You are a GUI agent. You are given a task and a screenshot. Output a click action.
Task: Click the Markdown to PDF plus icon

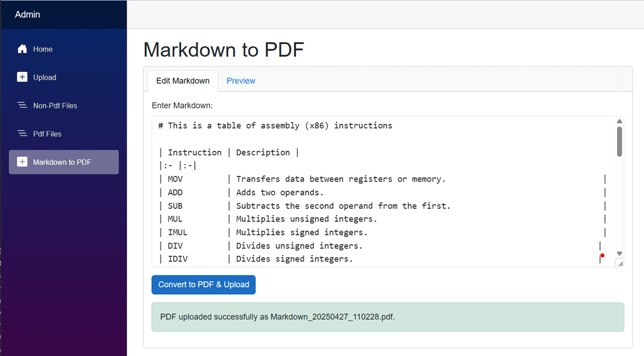coord(22,162)
